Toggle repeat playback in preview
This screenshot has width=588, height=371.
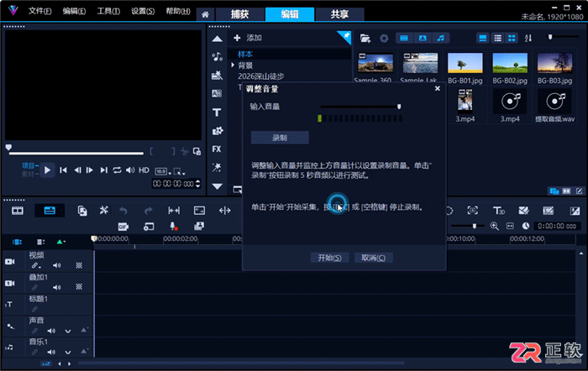(x=117, y=170)
